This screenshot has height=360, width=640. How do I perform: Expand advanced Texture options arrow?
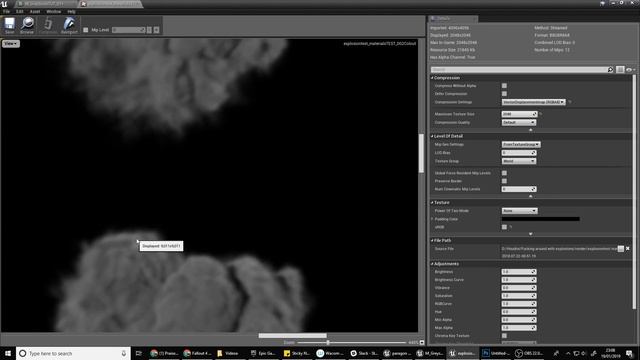pyautogui.click(x=531, y=234)
